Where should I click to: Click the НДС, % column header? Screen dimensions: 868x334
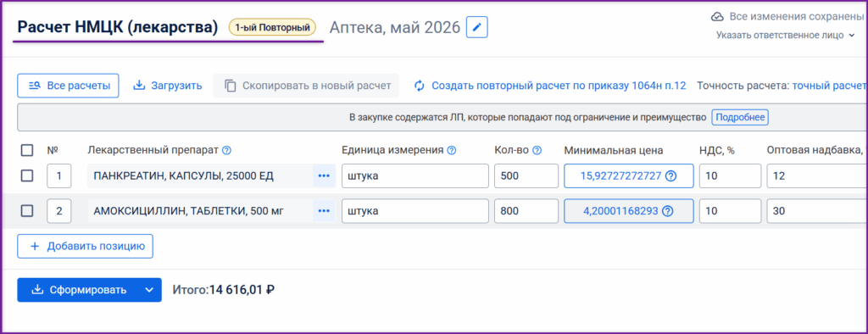tap(717, 150)
